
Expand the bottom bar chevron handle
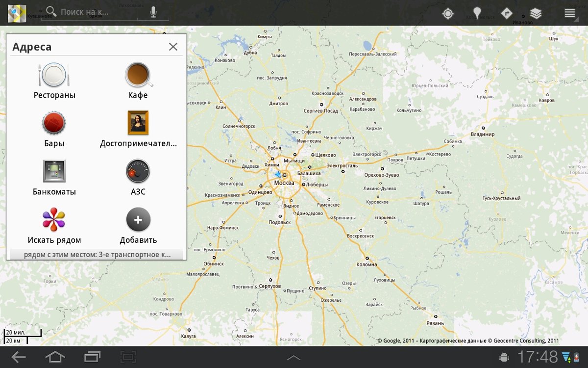tap(294, 358)
